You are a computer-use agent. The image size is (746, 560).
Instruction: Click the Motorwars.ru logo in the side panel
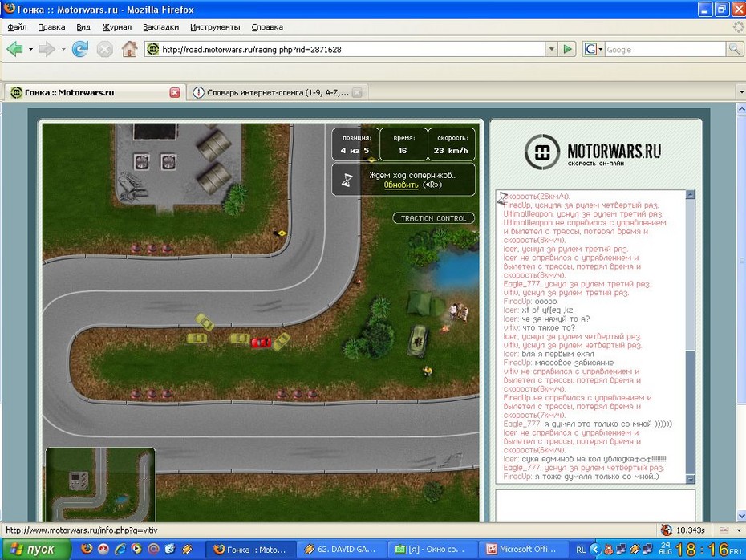(593, 152)
